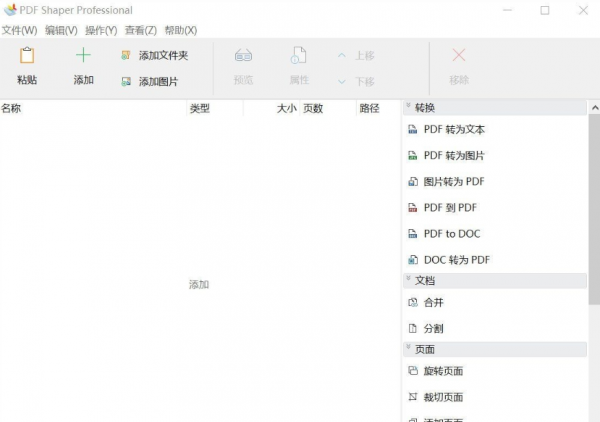Click the DOC 转为 PDF icon

pos(412,260)
